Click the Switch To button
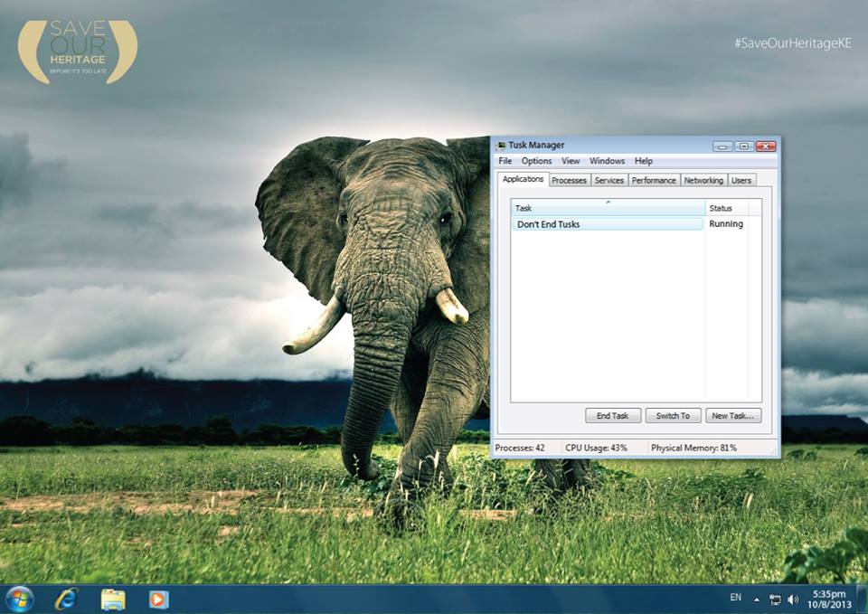 (673, 416)
